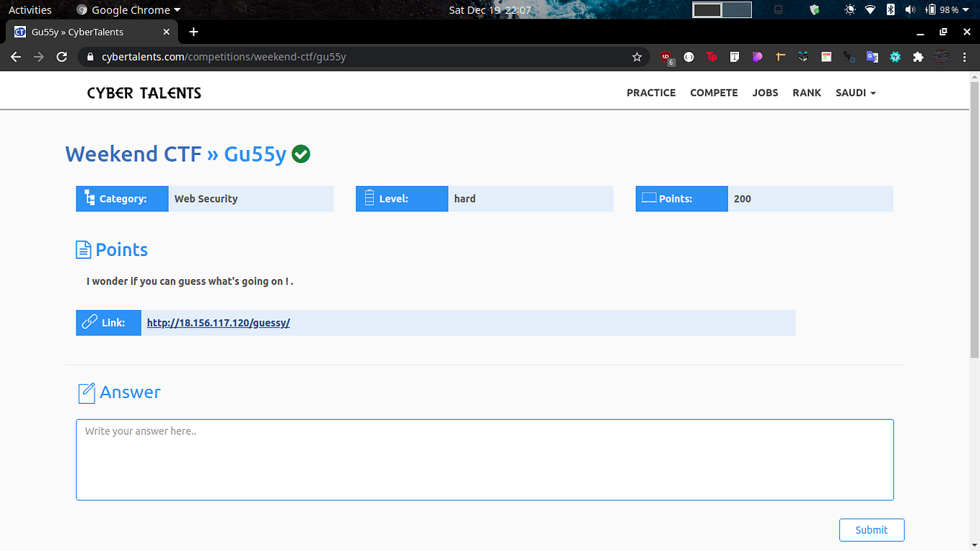Open the battery 98% system menu
980x551 pixels.
pos(946,10)
